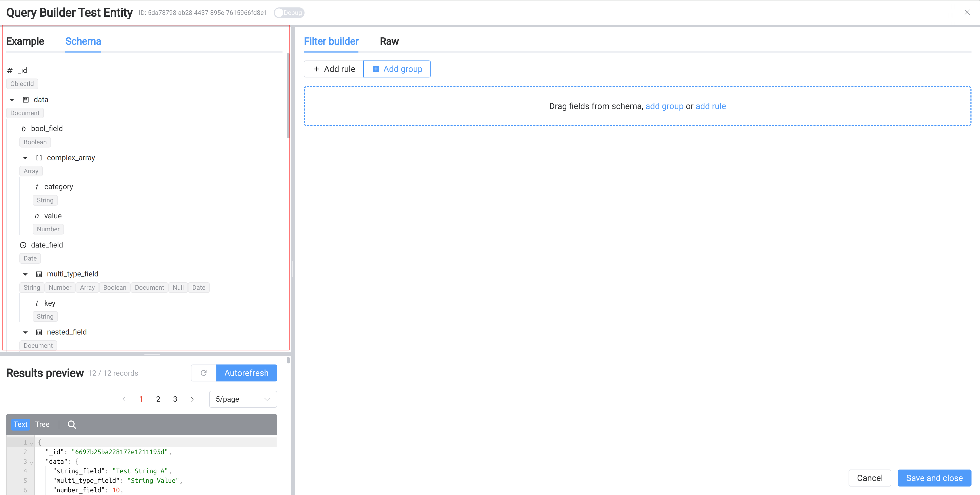Click Save and close
The height and width of the screenshot is (495, 980).
pyautogui.click(x=934, y=478)
